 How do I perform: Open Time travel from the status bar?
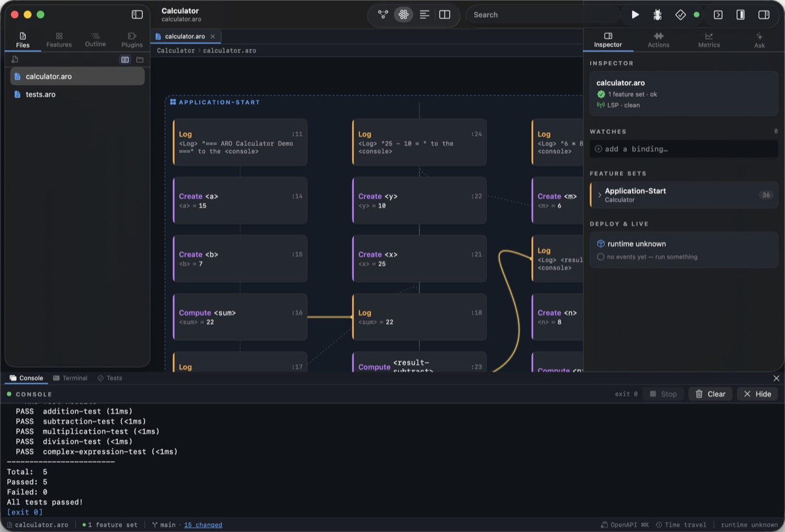coord(681,525)
